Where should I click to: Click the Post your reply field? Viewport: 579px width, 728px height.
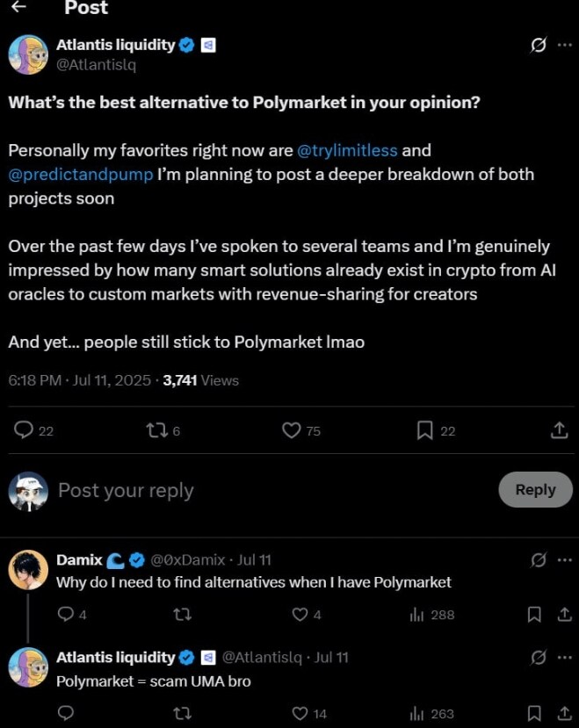click(264, 490)
